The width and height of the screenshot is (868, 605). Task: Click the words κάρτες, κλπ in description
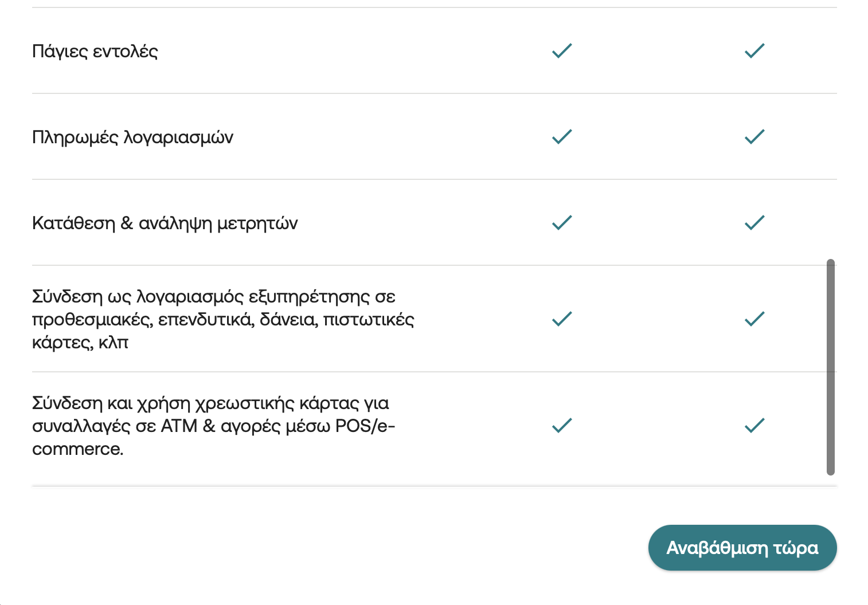click(80, 343)
